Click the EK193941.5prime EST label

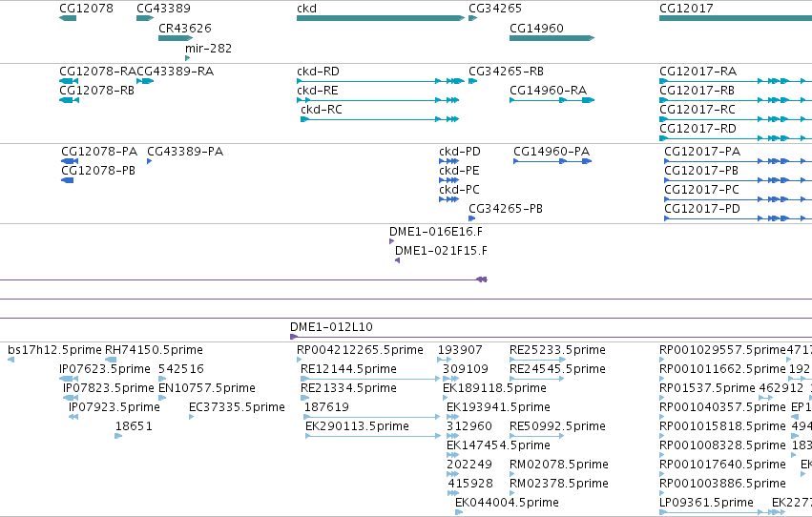(499, 407)
